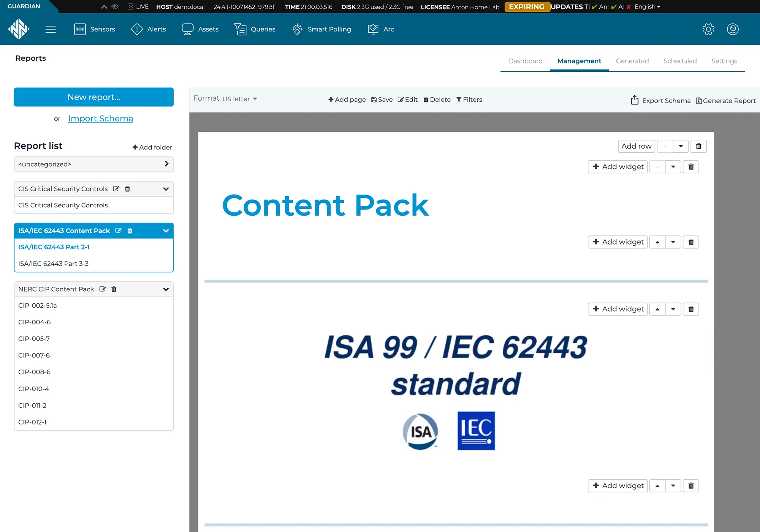Move the bottom widget row up
The image size is (760, 532).
click(657, 486)
